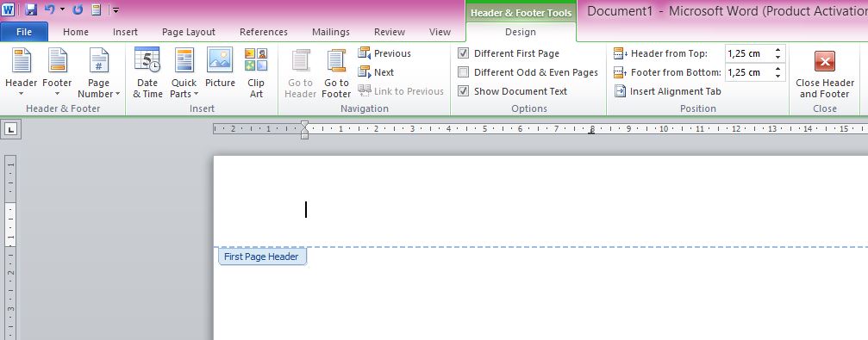
Task: Click Link to Previous
Action: (x=402, y=91)
